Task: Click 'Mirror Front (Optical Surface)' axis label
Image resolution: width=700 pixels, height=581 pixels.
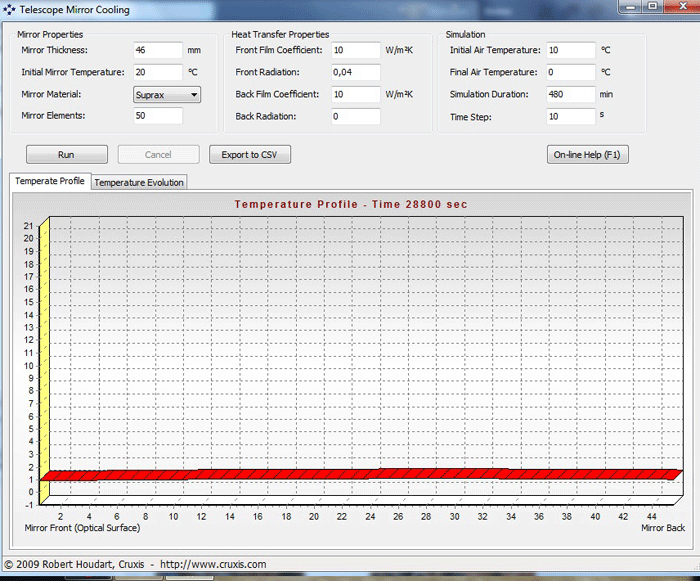Action: click(x=83, y=528)
